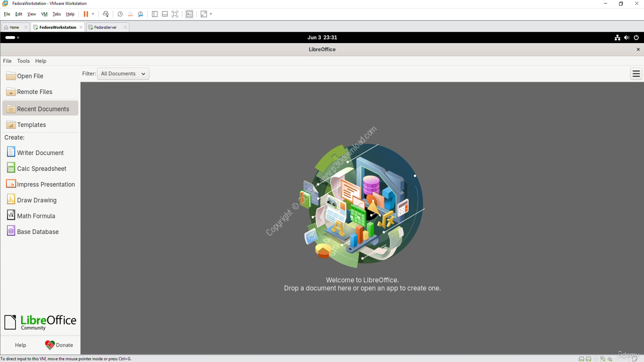Viewport: 644px width, 362px height.
Task: Open LibreOffice File menu
Action: tap(7, 61)
